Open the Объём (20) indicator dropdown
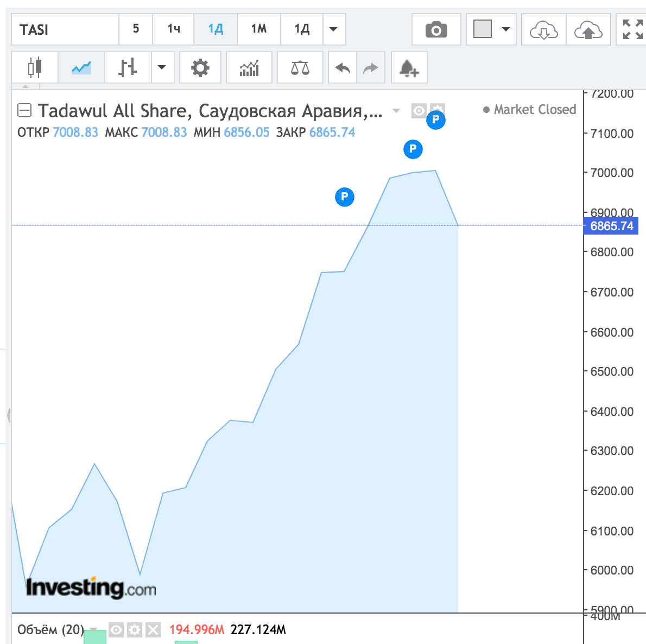The width and height of the screenshot is (646, 644). 93,629
